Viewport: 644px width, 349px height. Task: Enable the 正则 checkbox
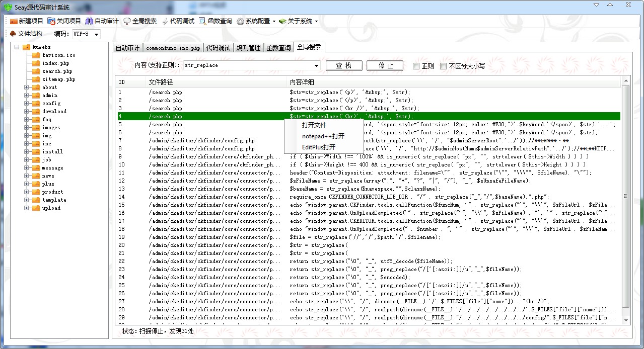tap(416, 66)
